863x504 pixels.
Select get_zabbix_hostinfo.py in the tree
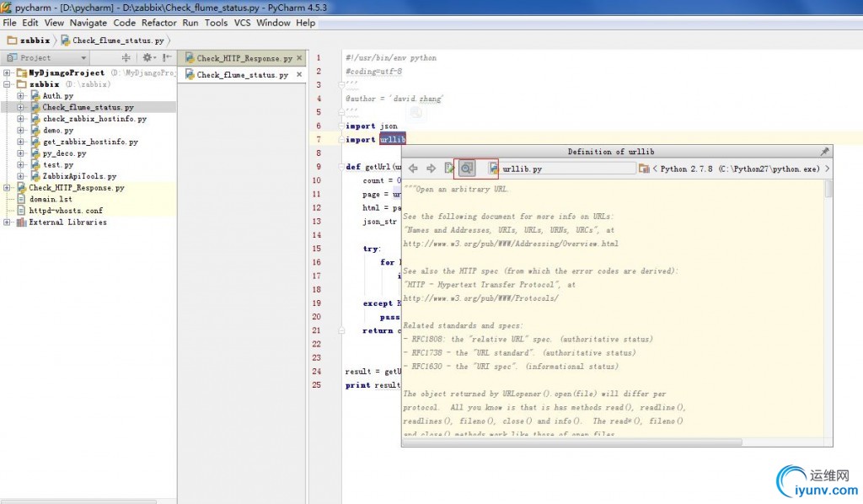[90, 142]
